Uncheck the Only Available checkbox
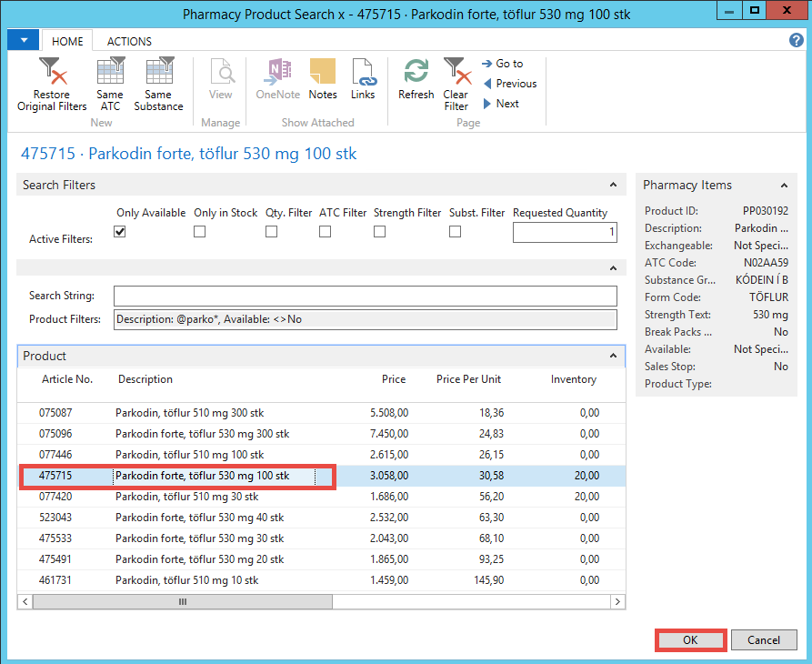 120,232
